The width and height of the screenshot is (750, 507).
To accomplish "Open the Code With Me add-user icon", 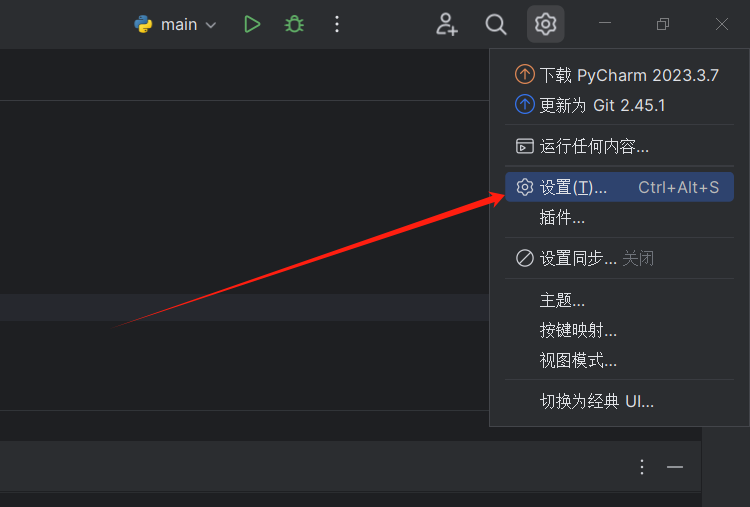I will click(447, 24).
